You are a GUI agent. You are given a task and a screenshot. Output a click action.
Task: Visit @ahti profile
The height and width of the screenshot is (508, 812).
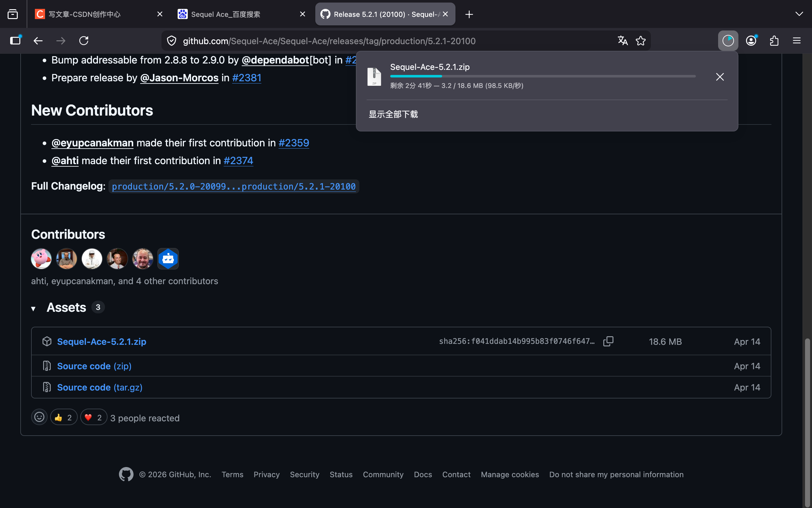(x=65, y=161)
